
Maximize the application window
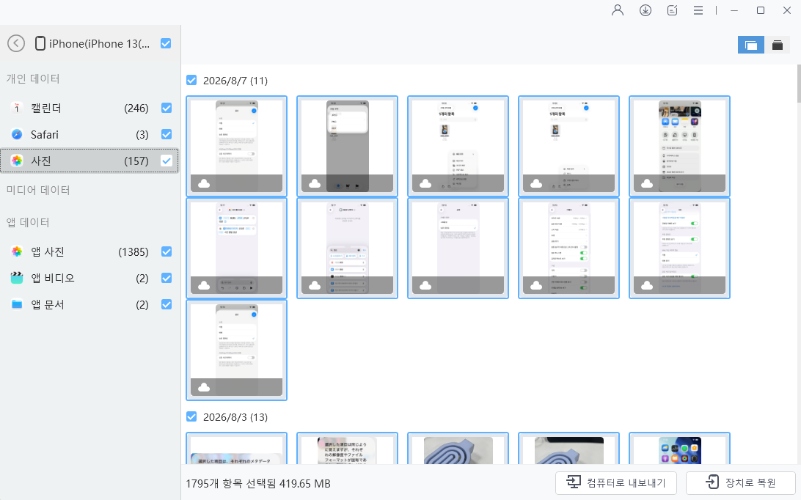coord(761,10)
